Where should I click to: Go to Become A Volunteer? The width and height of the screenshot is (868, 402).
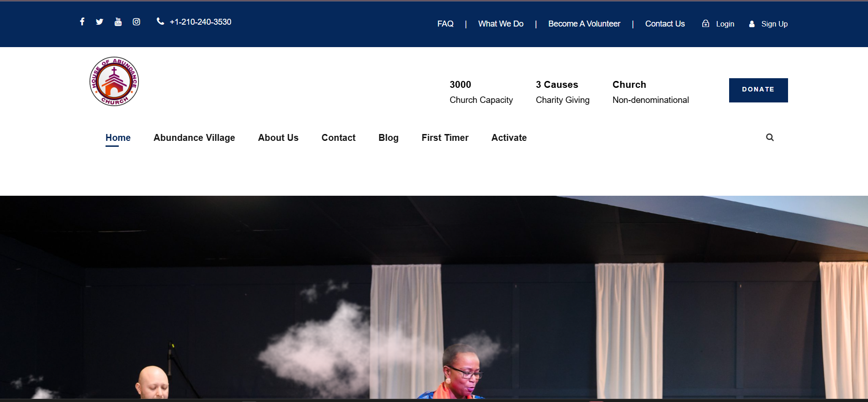click(x=584, y=24)
